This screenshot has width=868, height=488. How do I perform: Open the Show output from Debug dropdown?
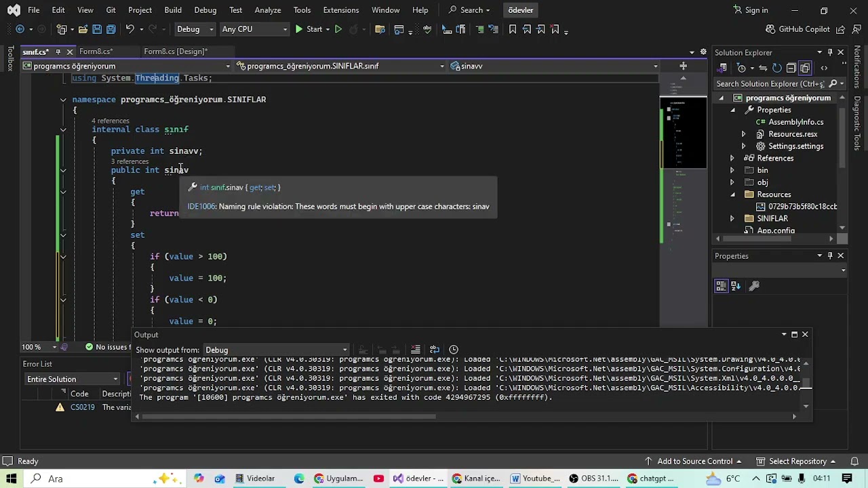pos(277,350)
